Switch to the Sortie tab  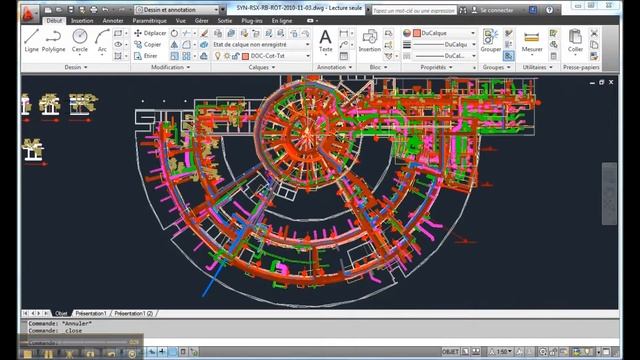pyautogui.click(x=224, y=20)
